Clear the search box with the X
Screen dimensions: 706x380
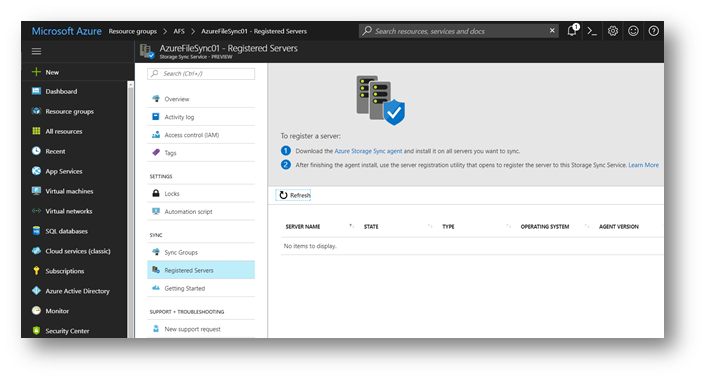(x=552, y=31)
